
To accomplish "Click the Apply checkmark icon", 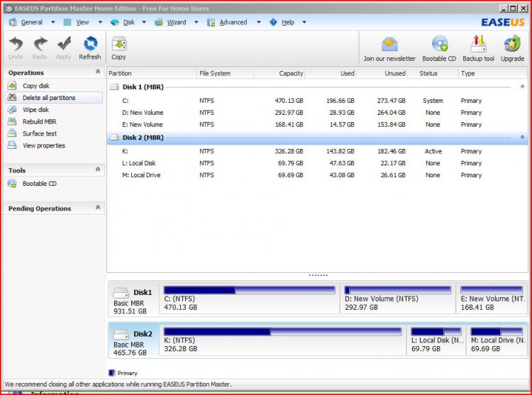I will pos(64,44).
